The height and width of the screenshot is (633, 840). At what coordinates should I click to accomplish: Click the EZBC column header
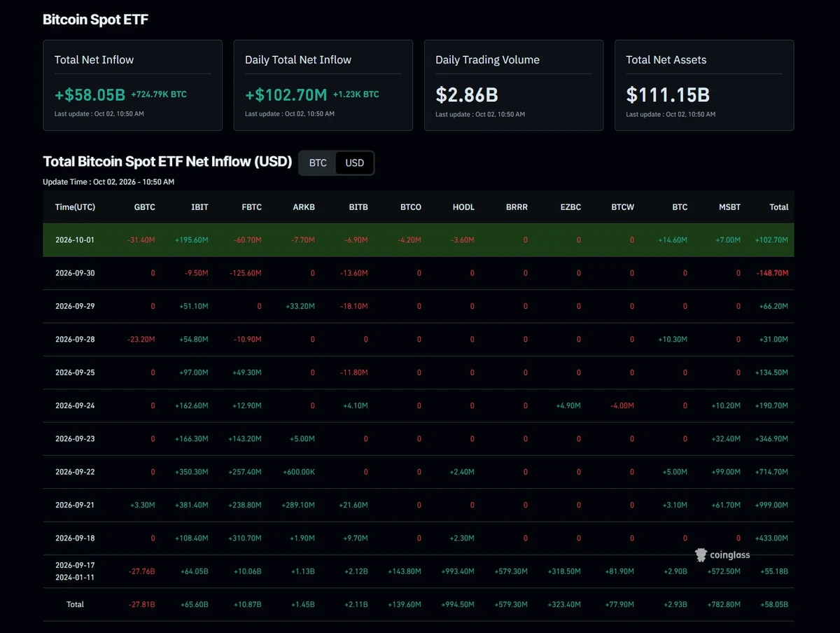(x=570, y=207)
